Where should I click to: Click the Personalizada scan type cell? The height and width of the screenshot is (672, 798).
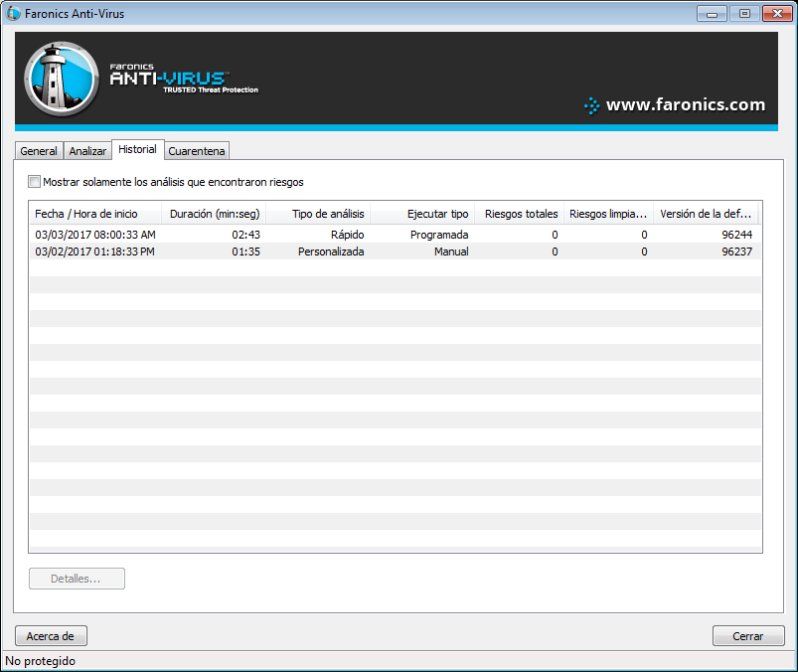click(331, 252)
